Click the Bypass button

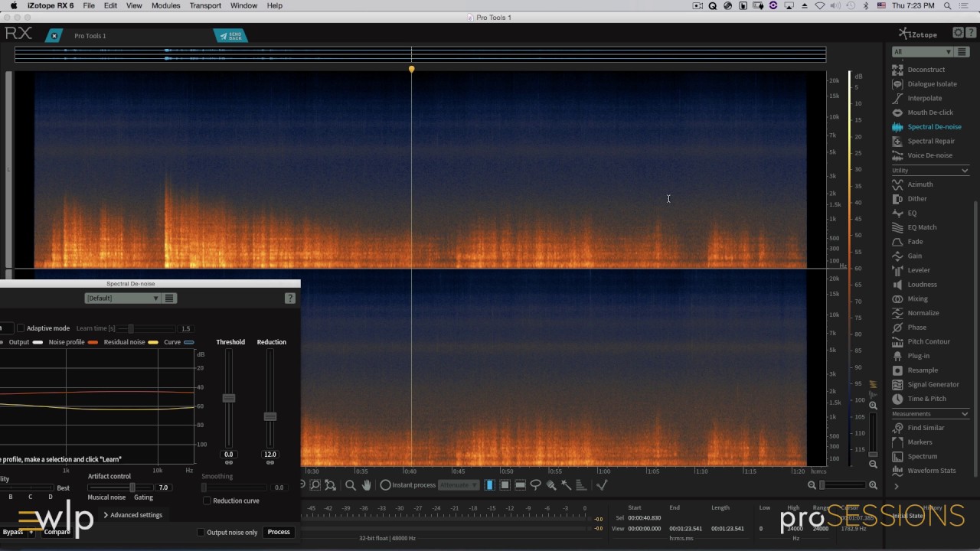pyautogui.click(x=13, y=532)
